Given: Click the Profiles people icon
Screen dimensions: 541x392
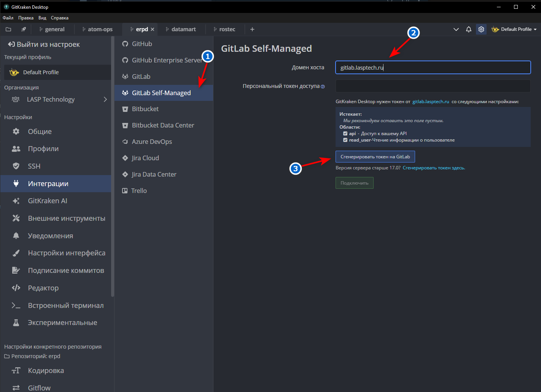Looking at the screenshot, I should pos(16,149).
